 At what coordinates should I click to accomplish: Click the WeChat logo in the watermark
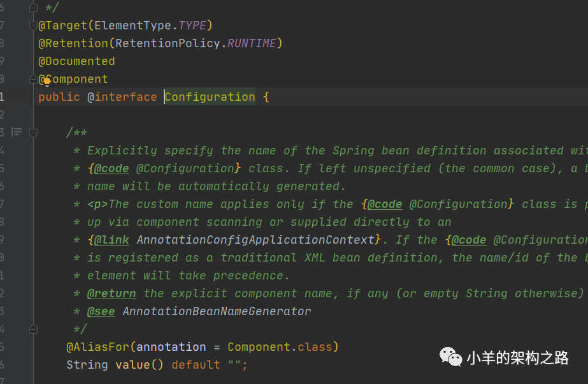[450, 357]
